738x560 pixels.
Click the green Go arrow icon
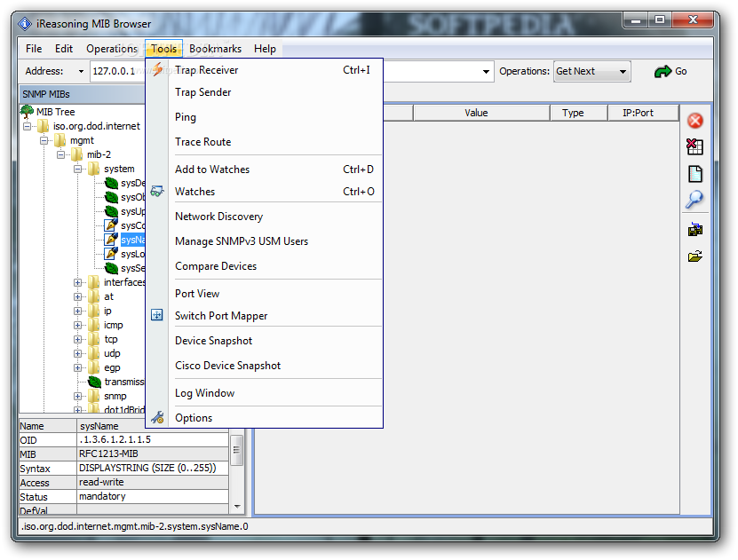[x=663, y=72]
